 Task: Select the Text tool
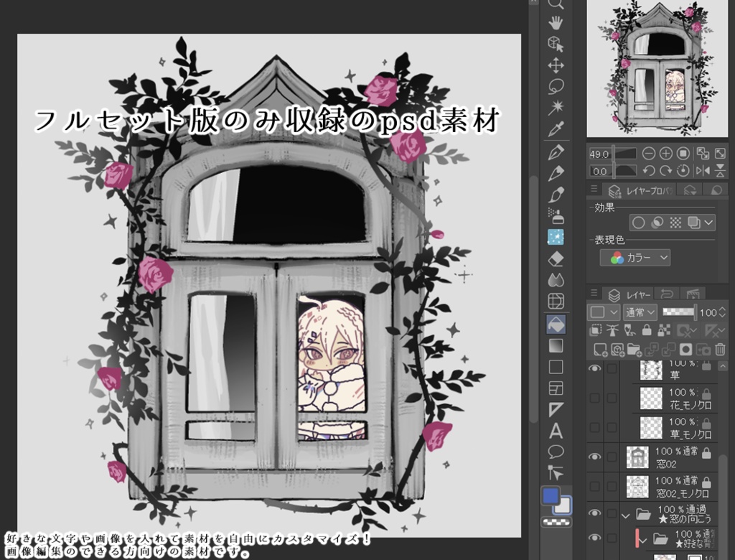556,431
